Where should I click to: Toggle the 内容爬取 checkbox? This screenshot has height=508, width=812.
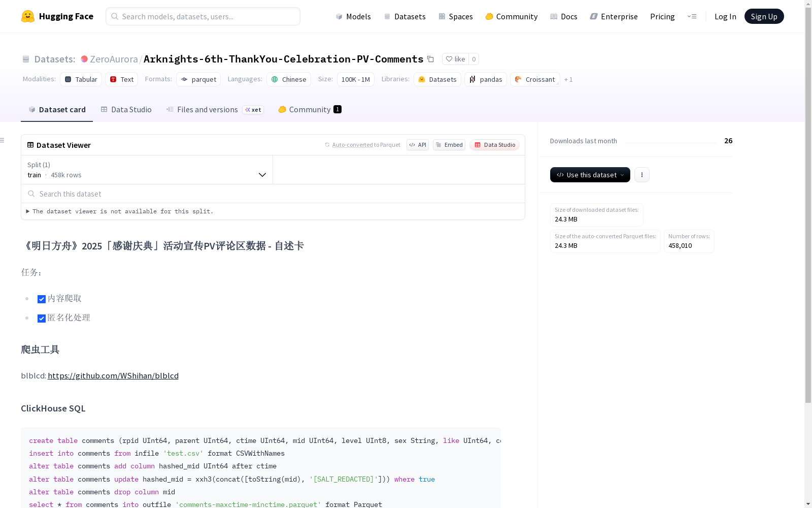tap(42, 299)
